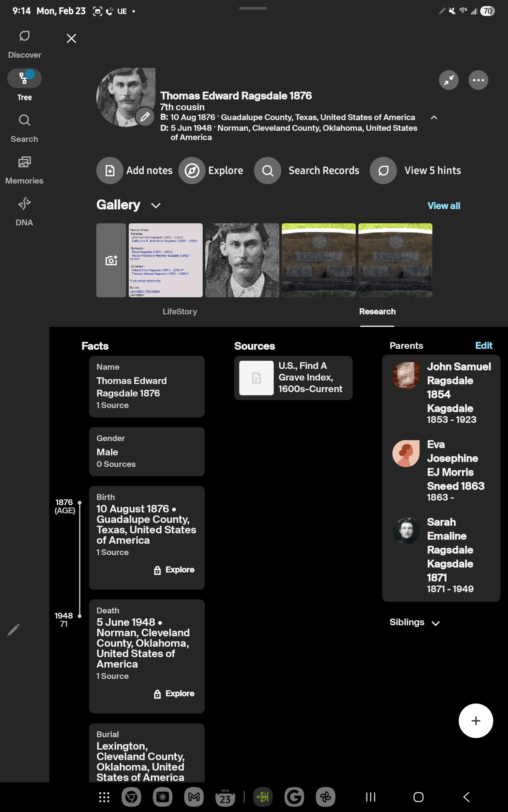
Task: Collapse birth and death details chevron
Action: (434, 118)
